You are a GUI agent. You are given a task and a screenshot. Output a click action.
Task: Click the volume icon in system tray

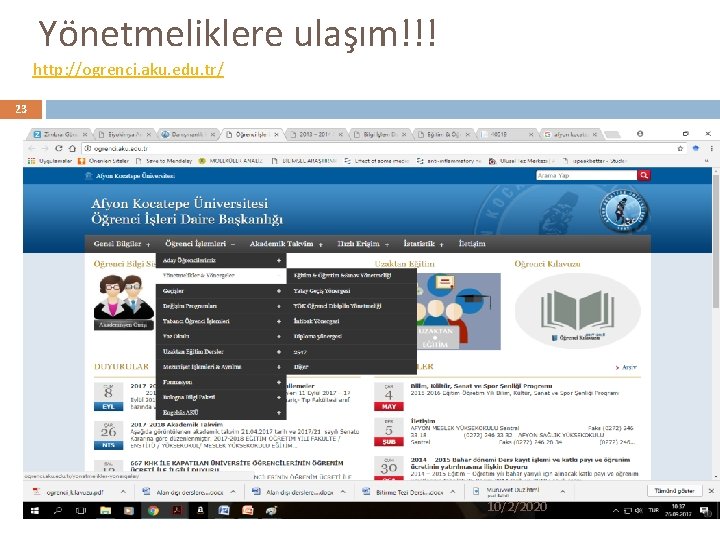(639, 510)
